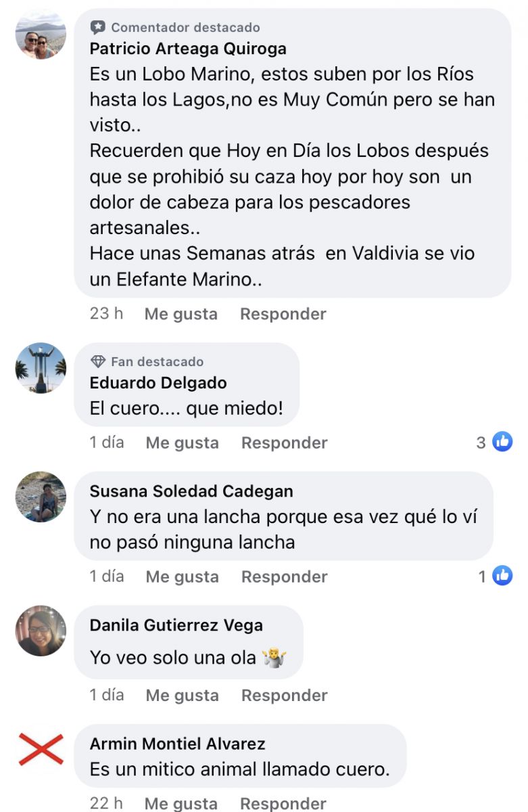Viewport: 528px width, 812px height.
Task: Click the 23 h timestamp on Patricio's comment
Action: point(106,314)
